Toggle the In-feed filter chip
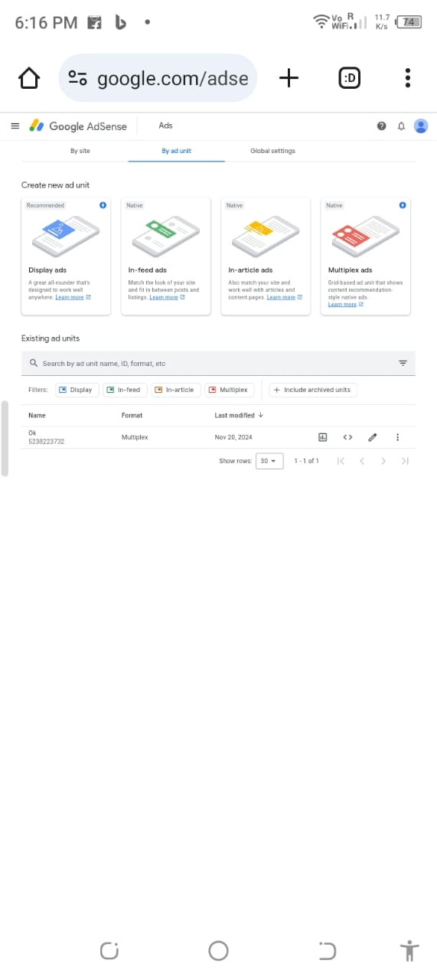Viewport: 437px width, 980px height. [x=123, y=390]
